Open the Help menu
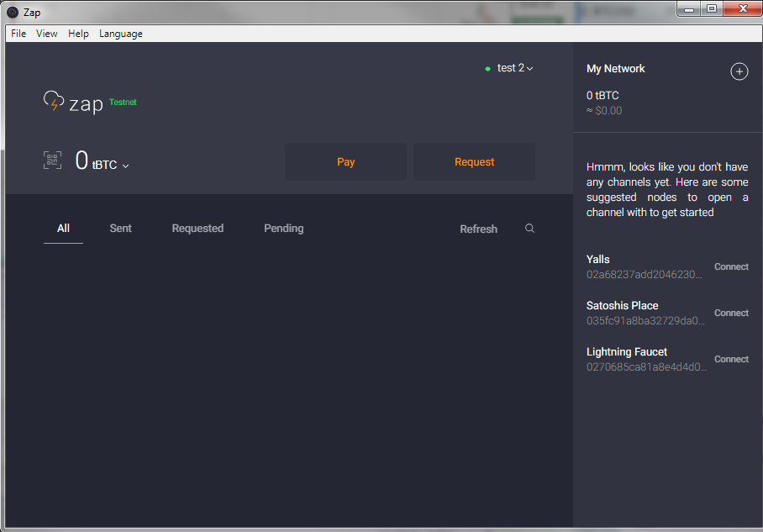 pyautogui.click(x=78, y=34)
